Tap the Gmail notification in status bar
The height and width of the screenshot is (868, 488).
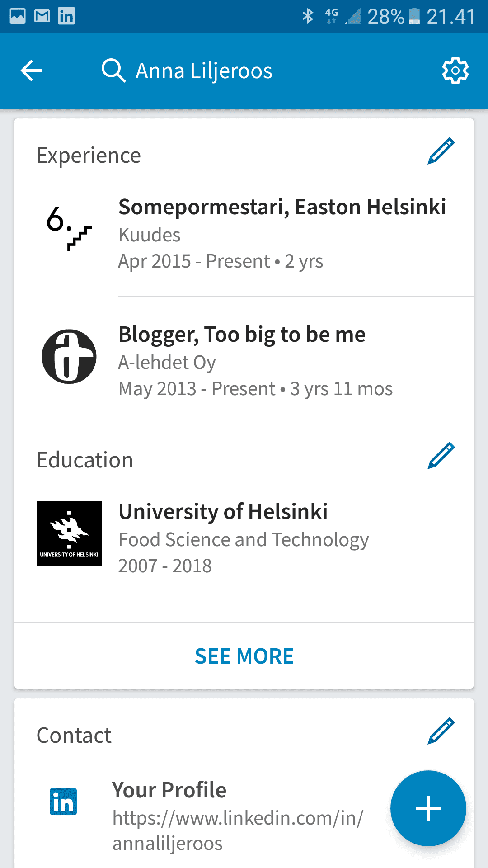(x=42, y=16)
